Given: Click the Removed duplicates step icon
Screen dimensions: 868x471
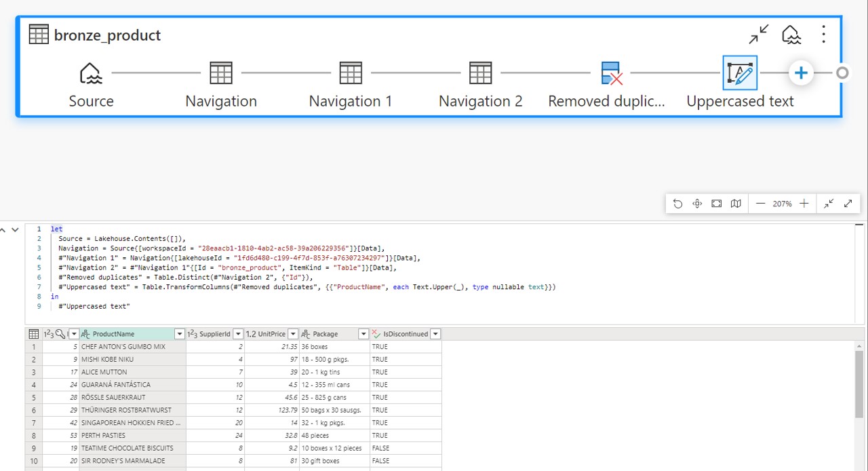Looking at the screenshot, I should 610,73.
